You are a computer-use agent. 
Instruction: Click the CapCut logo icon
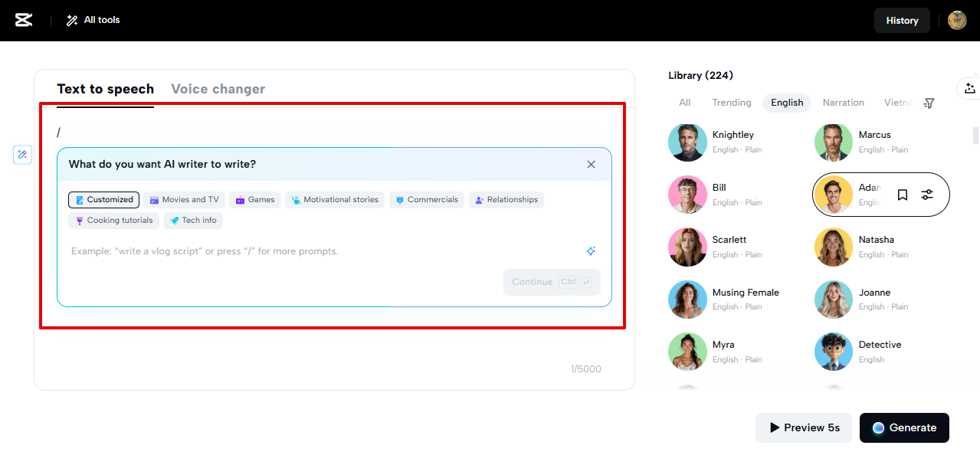[24, 20]
